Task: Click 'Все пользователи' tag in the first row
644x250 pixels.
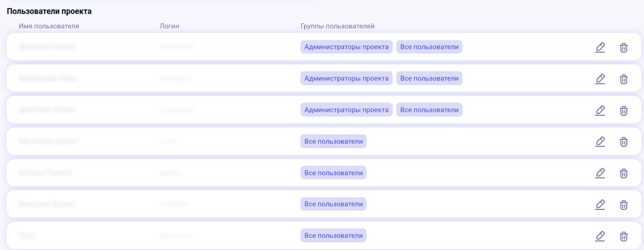Action: pos(429,47)
